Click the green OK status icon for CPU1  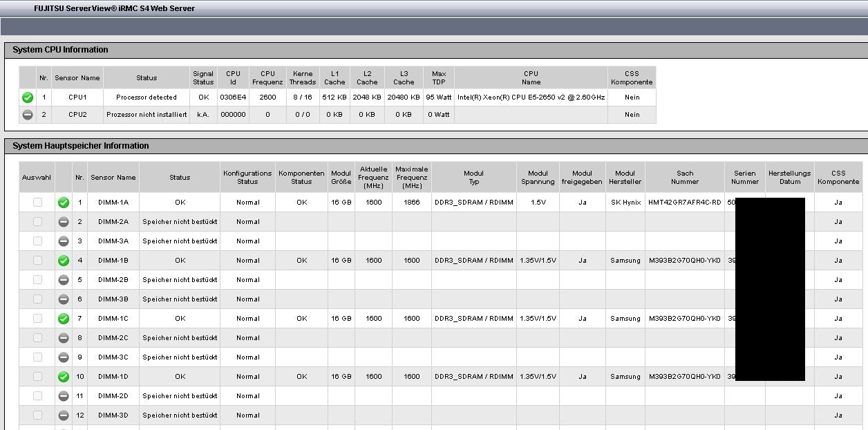(28, 97)
